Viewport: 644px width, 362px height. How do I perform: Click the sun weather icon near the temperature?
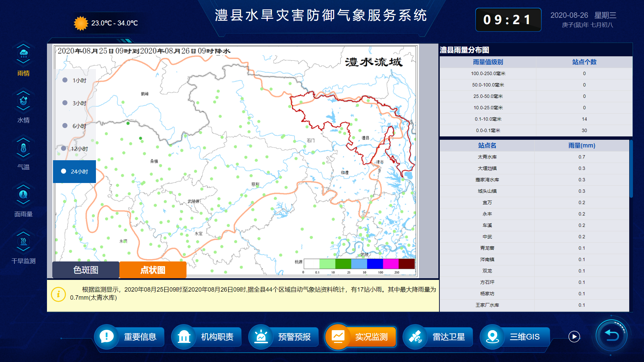point(80,23)
